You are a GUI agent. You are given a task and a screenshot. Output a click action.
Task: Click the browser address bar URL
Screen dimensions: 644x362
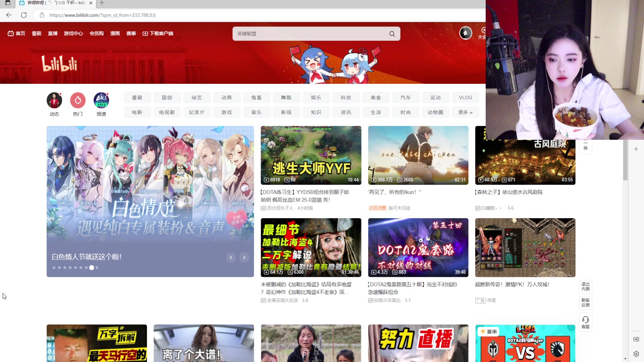103,15
